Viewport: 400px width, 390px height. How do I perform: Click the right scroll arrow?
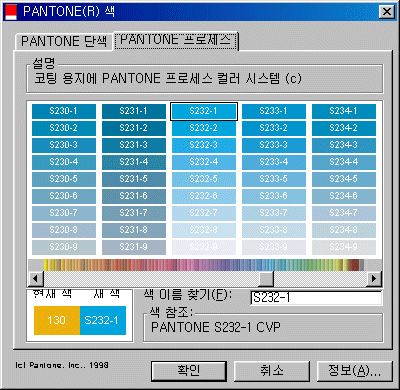[x=374, y=278]
